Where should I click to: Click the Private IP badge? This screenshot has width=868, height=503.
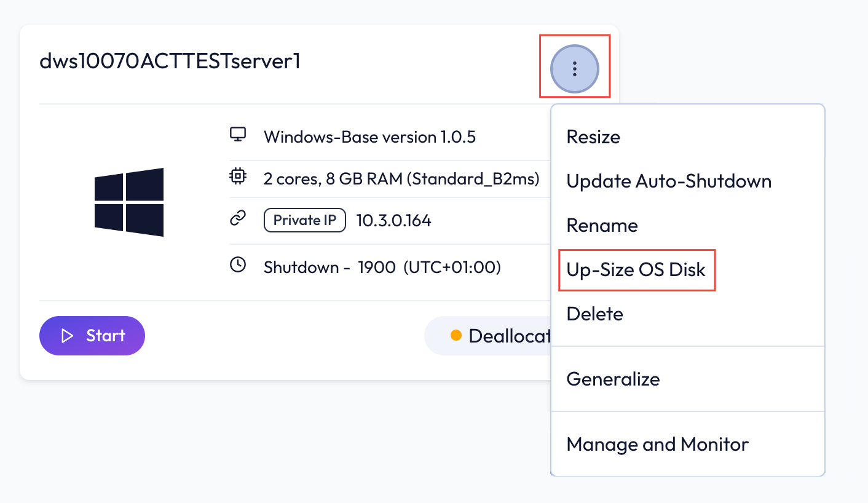305,220
